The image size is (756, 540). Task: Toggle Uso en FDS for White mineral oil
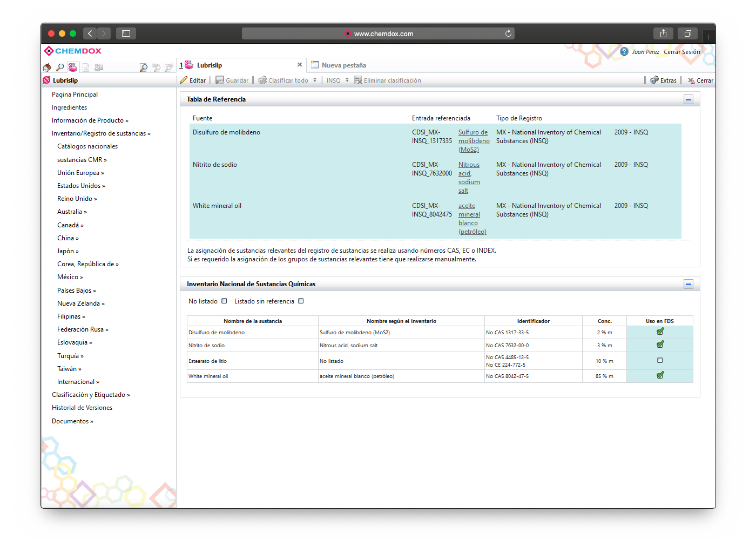[x=660, y=376]
